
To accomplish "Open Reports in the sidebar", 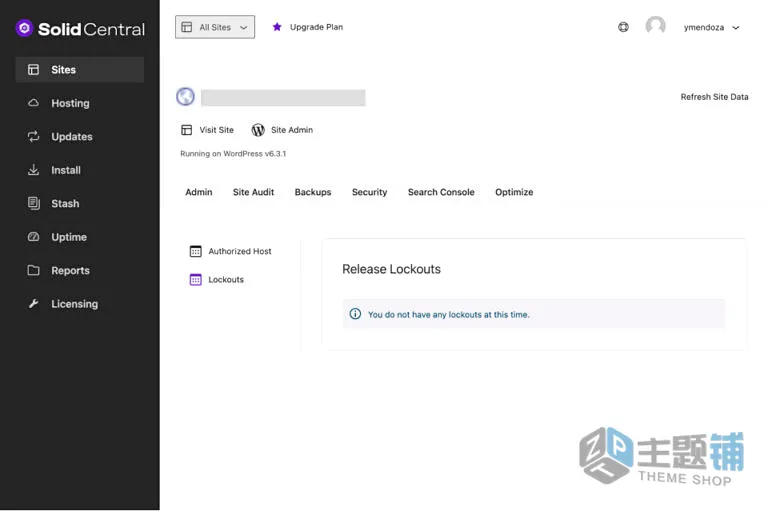I will (80, 270).
